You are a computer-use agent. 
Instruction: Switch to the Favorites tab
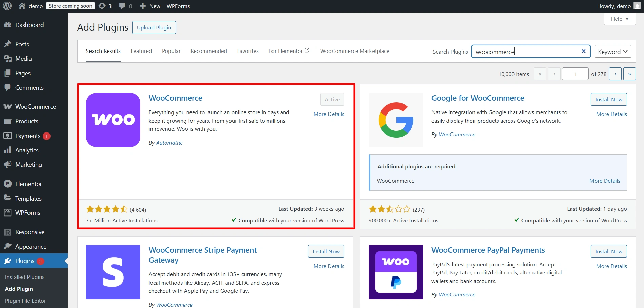click(248, 51)
